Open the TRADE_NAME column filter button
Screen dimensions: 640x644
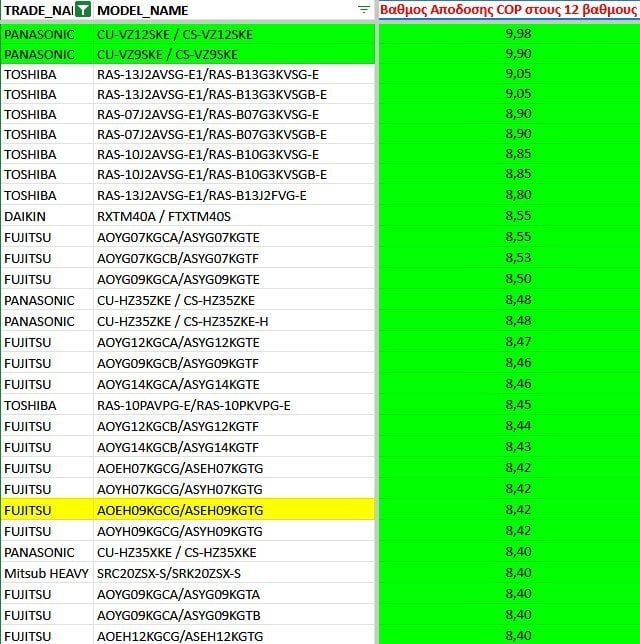[x=83, y=10]
